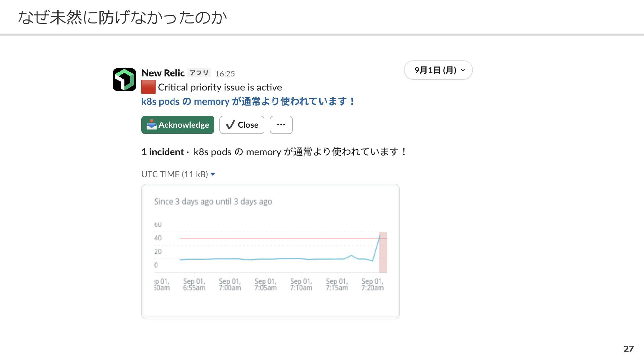Click the '1 incident' text

click(163, 152)
